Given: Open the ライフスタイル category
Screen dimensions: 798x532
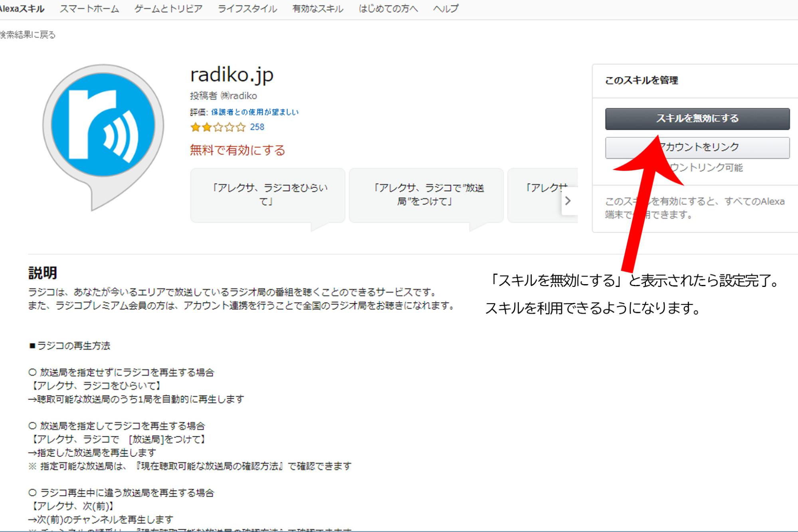Looking at the screenshot, I should pyautogui.click(x=248, y=9).
